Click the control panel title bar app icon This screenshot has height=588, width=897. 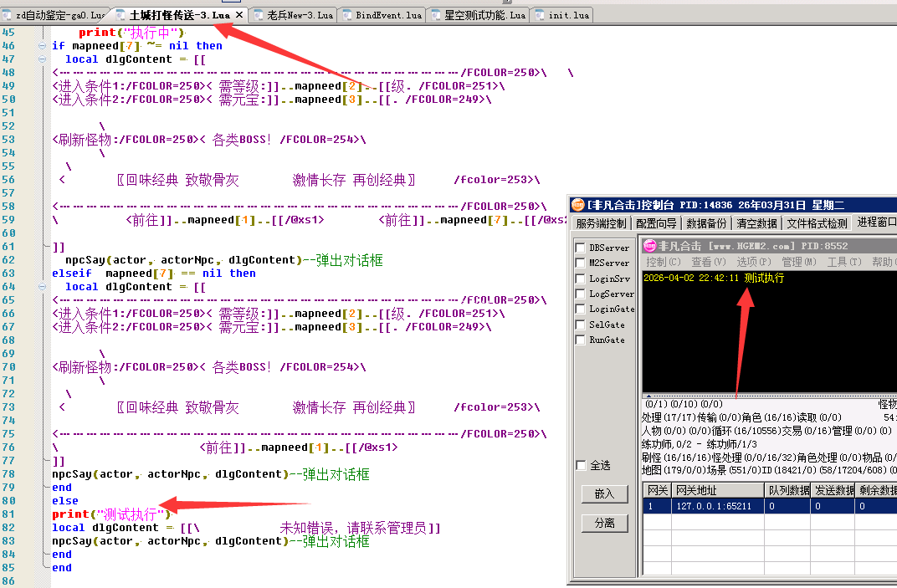[x=577, y=205]
